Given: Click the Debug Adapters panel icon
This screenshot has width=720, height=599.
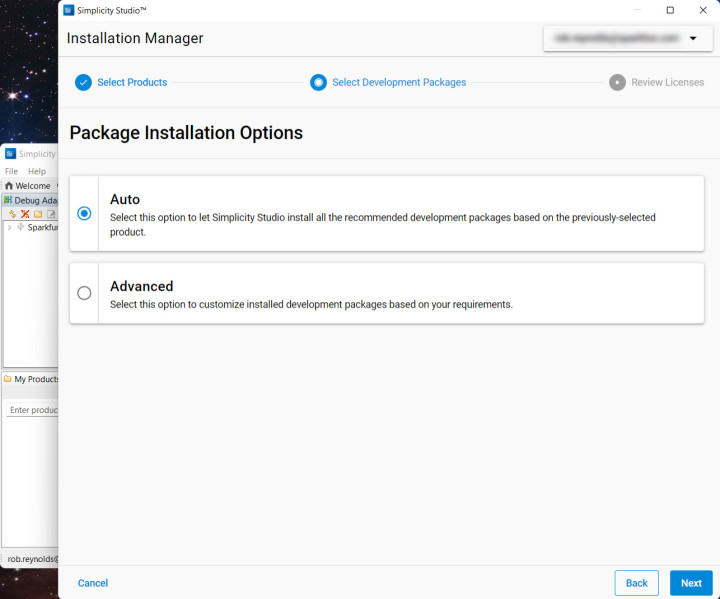Looking at the screenshot, I should (8, 200).
